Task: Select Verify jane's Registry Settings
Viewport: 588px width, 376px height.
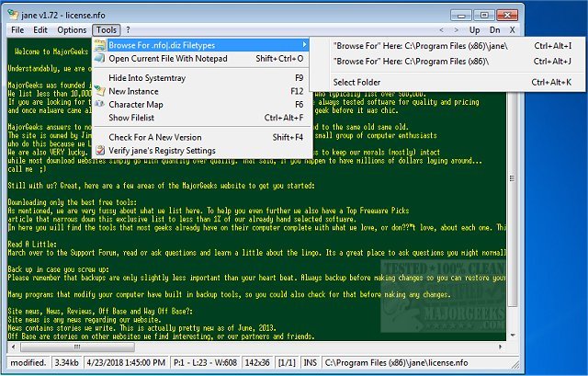Action: coord(201,151)
